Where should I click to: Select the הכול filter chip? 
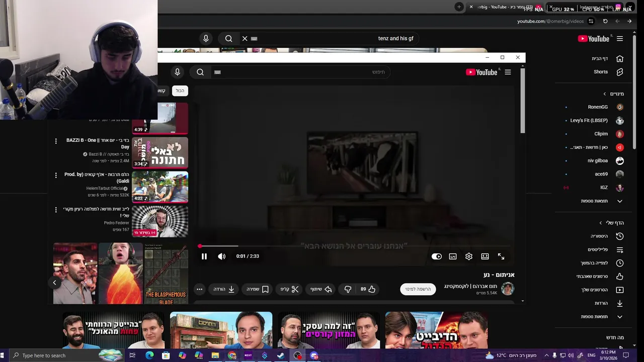pyautogui.click(x=180, y=90)
